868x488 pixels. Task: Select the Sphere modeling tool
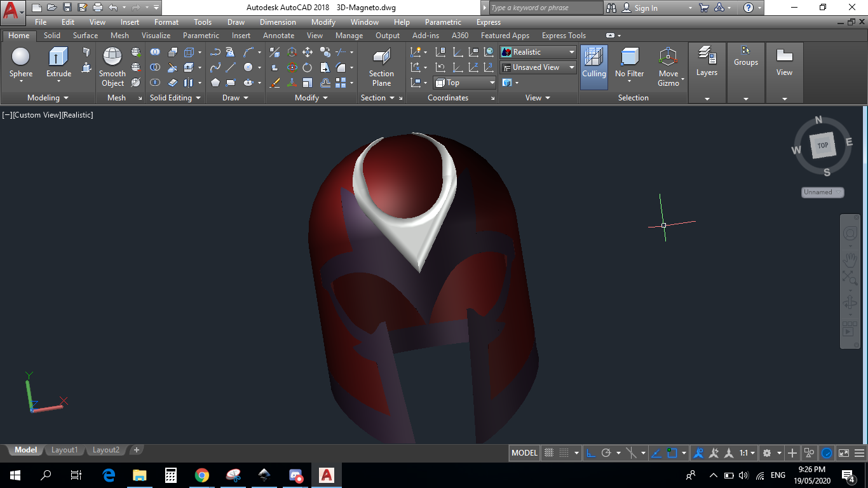tap(21, 64)
